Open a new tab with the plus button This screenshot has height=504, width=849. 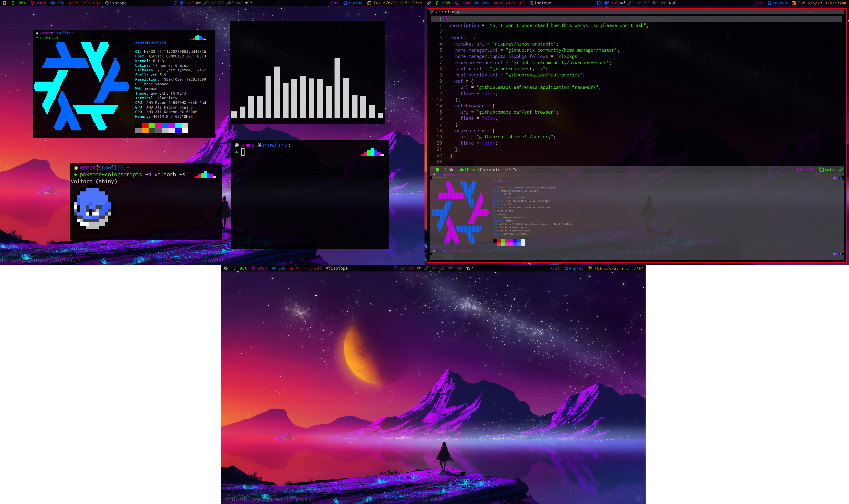(x=457, y=12)
